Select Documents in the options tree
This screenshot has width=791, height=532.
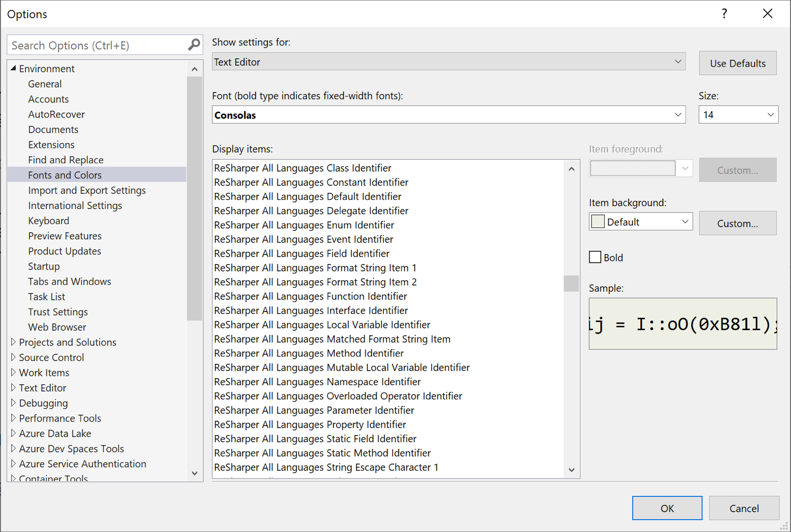[53, 130]
